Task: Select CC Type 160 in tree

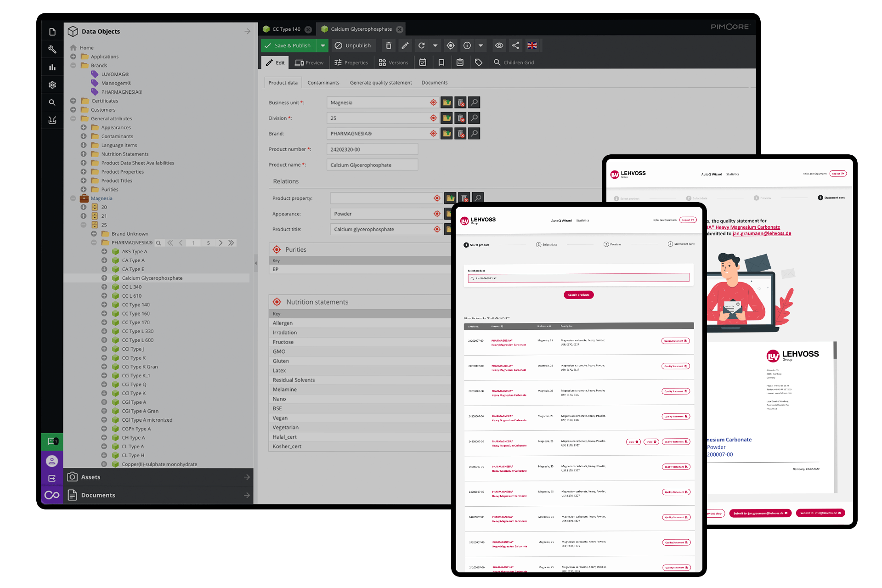Action: (136, 314)
